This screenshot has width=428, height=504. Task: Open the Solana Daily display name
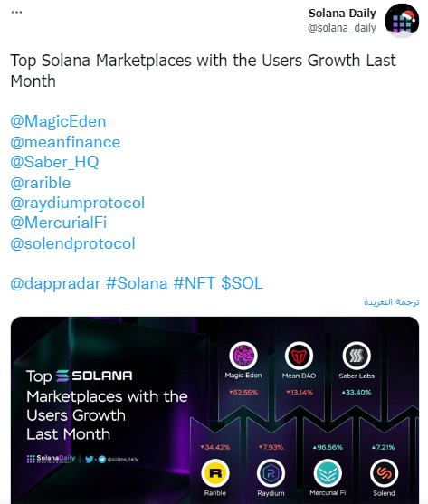point(342,14)
